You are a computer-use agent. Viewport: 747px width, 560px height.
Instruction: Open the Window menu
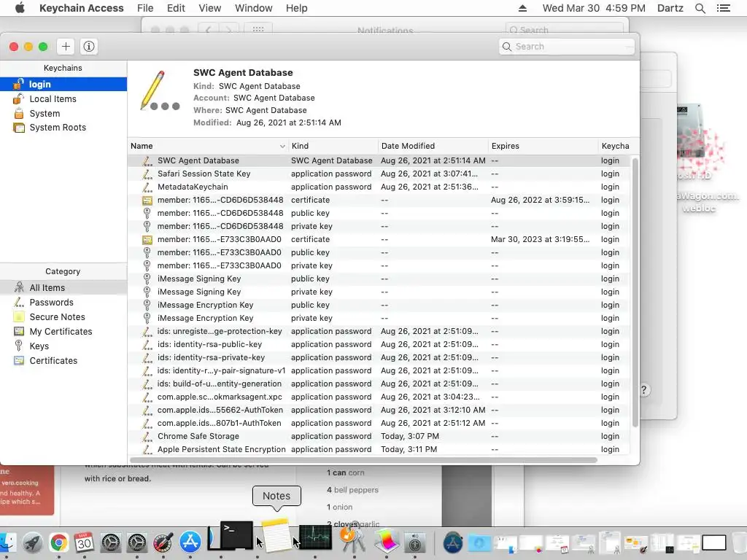(x=253, y=8)
